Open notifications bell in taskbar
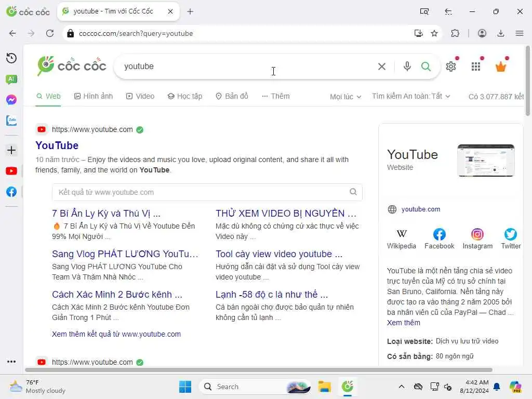The image size is (532, 399). click(497, 387)
